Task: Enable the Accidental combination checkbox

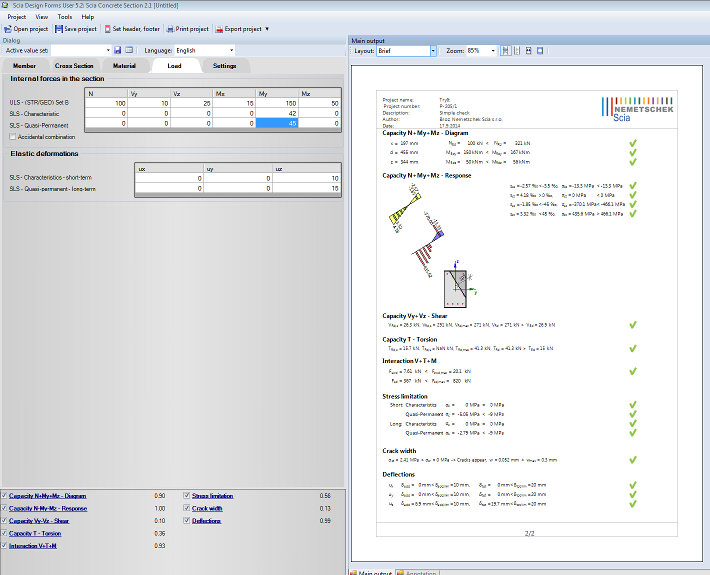Action: tap(12, 136)
